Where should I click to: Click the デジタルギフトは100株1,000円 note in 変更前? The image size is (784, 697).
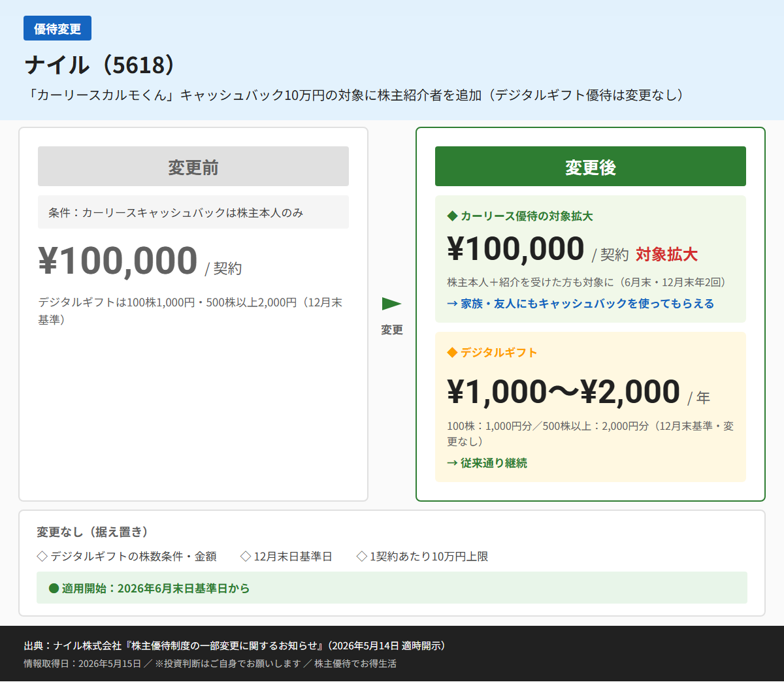(190, 311)
